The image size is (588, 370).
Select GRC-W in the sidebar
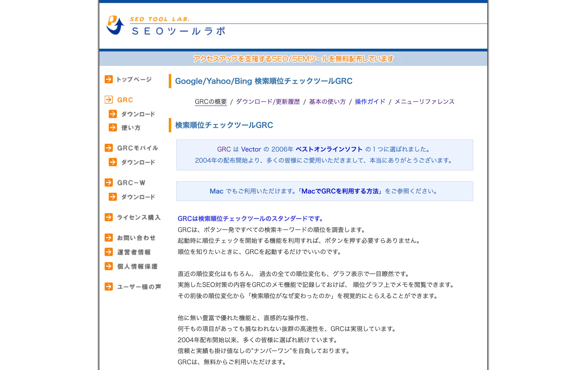(x=131, y=183)
